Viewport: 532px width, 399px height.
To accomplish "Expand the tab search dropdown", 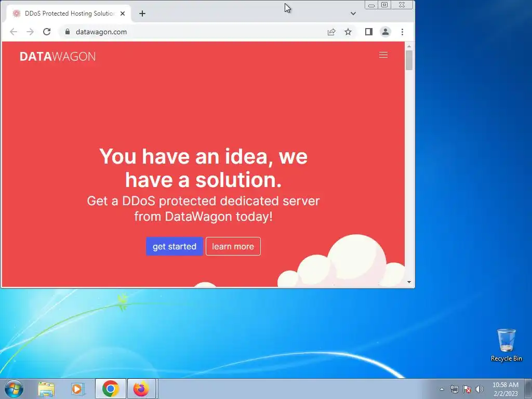I will tap(353, 14).
